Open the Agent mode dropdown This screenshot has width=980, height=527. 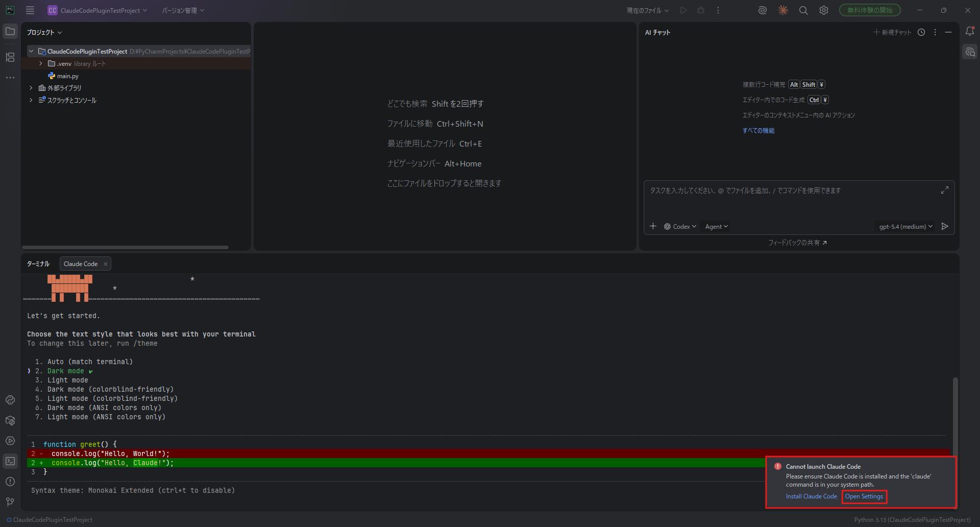[x=716, y=227]
